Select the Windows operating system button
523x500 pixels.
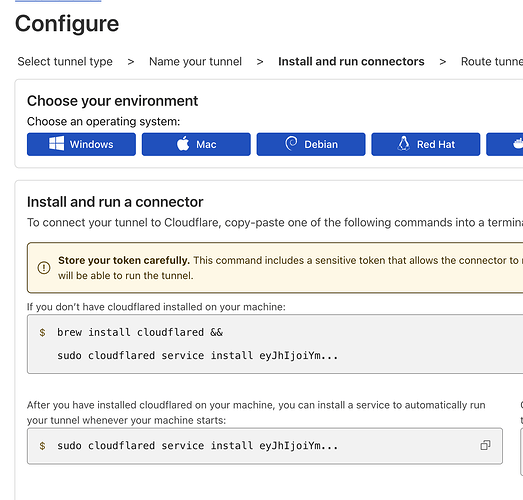81,144
